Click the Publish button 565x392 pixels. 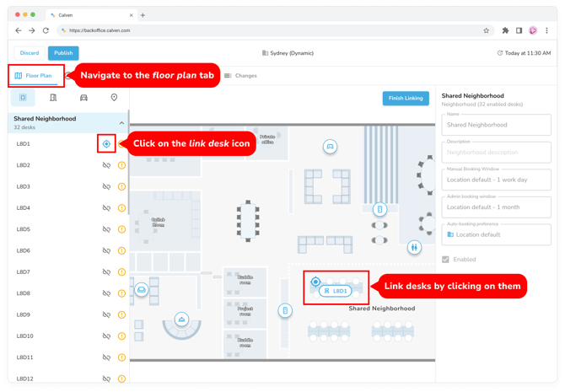click(63, 53)
